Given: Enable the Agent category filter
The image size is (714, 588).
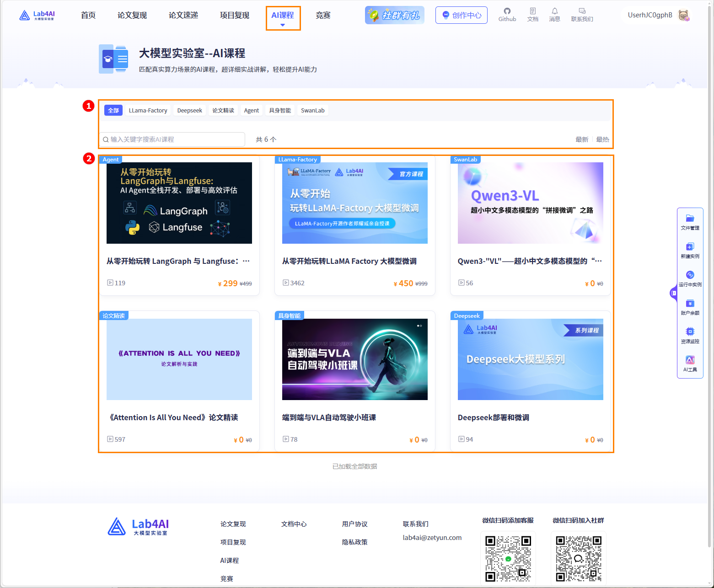Looking at the screenshot, I should [251, 110].
